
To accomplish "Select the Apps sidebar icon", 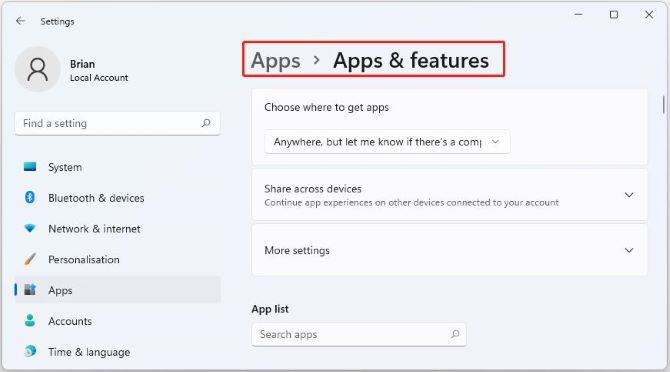I will pos(30,290).
